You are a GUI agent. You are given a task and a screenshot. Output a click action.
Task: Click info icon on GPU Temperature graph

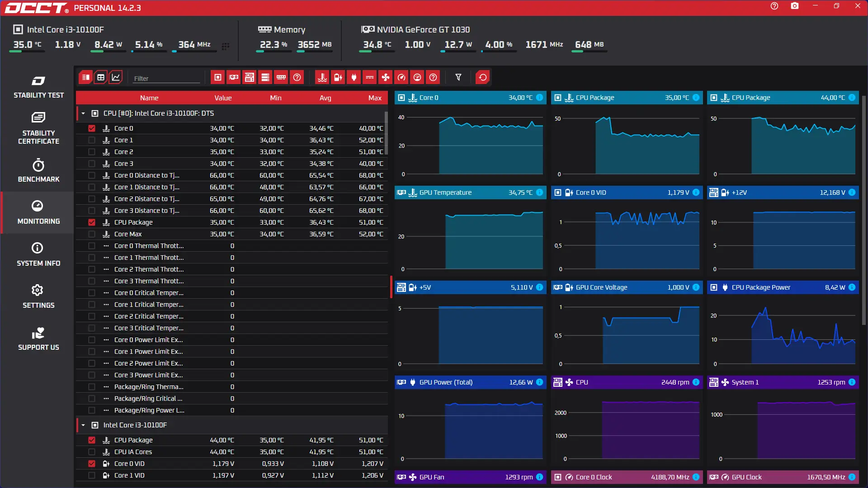pos(539,192)
